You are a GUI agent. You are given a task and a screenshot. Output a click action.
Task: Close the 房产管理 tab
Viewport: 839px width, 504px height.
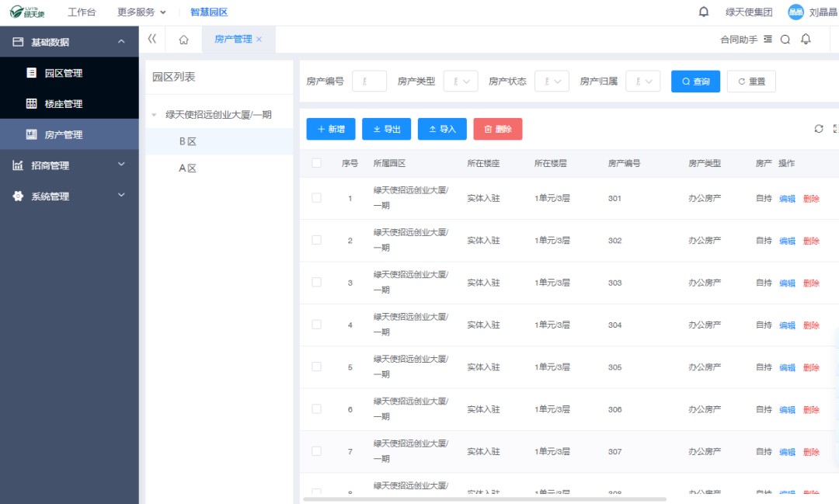click(259, 40)
